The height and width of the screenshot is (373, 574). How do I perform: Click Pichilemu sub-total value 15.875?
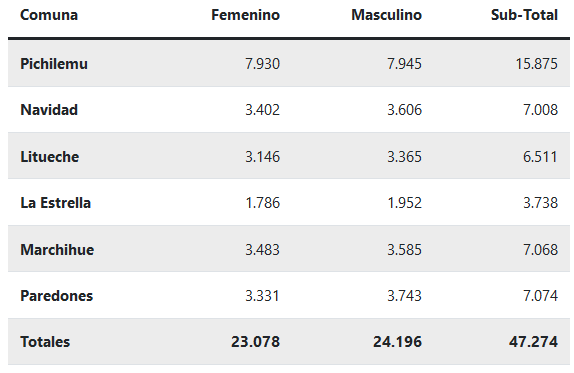click(537, 64)
